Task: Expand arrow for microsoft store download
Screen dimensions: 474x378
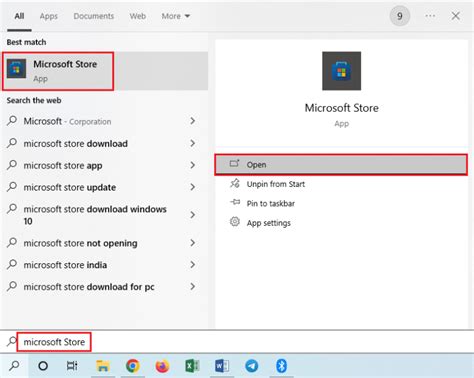Action: (x=193, y=143)
